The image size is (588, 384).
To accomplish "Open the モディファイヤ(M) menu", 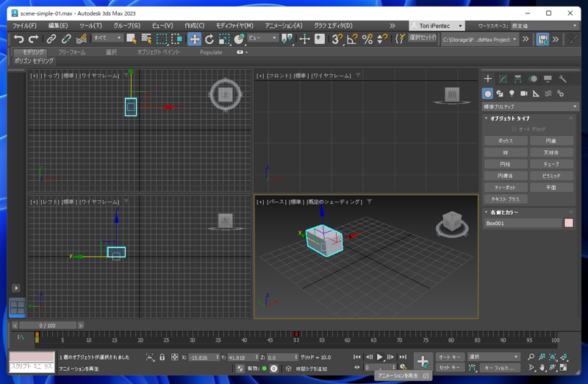I will point(234,25).
